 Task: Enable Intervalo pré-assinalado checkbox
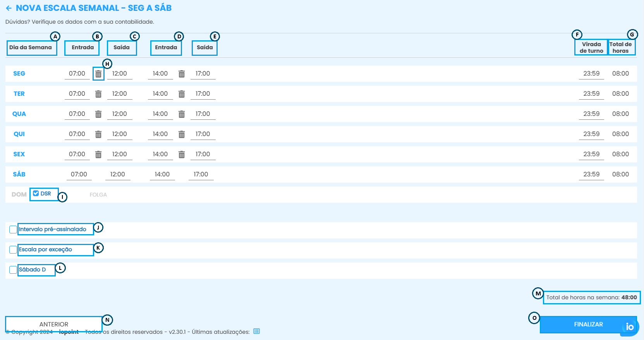(13, 230)
